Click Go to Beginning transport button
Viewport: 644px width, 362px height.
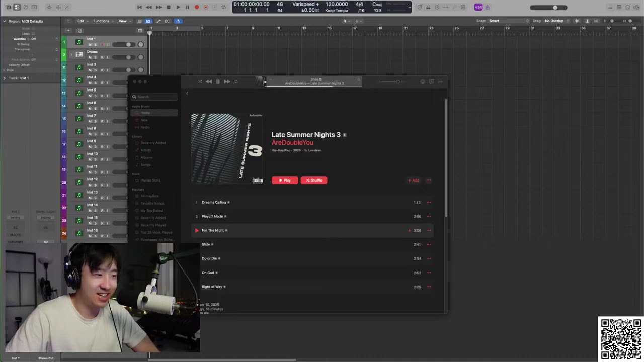tap(139, 7)
